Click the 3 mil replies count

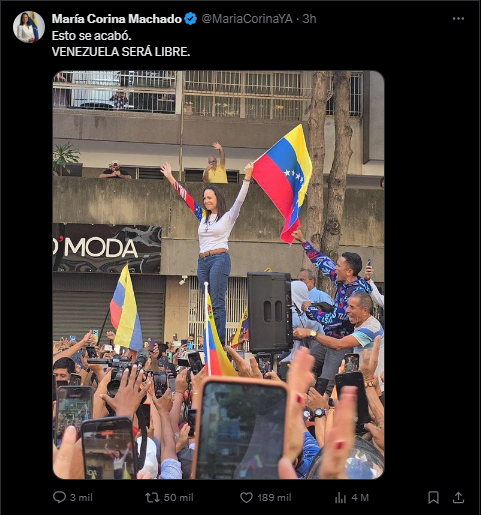81,498
